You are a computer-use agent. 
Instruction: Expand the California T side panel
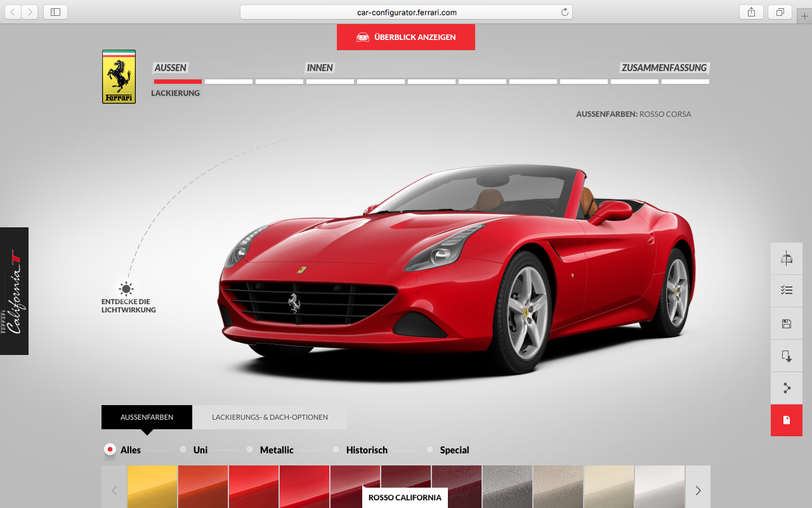(14, 291)
